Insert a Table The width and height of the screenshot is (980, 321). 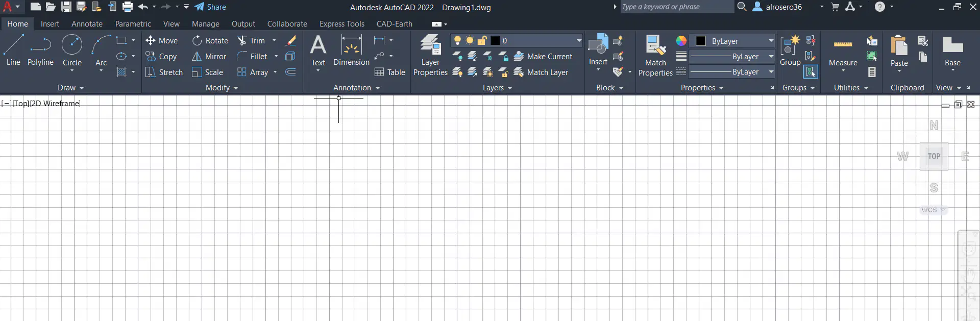389,72
